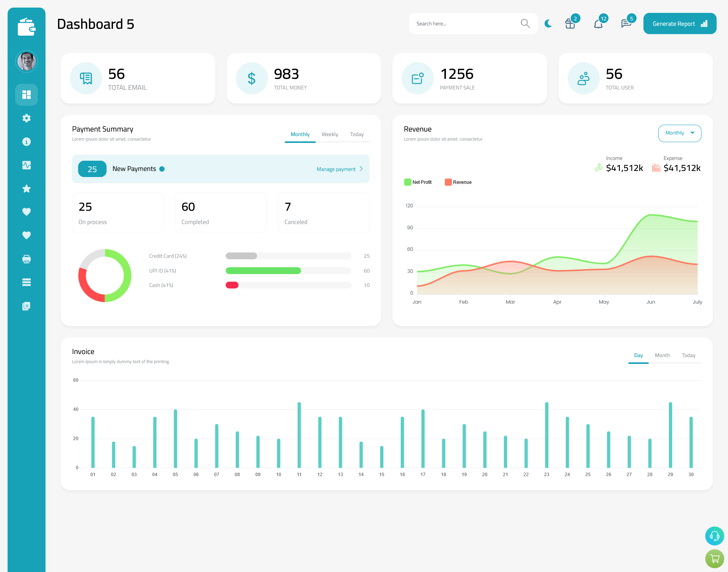Screen dimensions: 728x572
Task: Click the dashboard grid icon in sidebar
Action: [27, 94]
